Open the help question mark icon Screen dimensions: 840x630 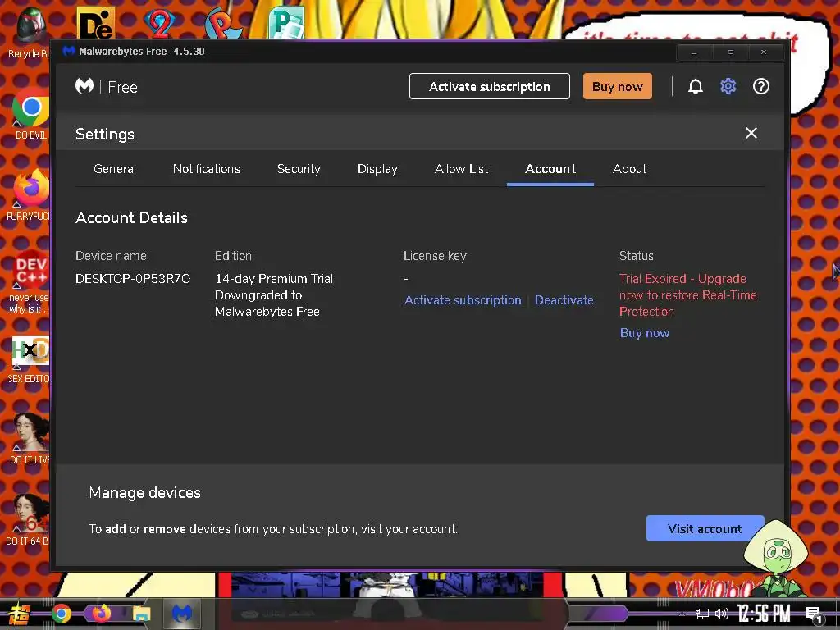click(760, 86)
